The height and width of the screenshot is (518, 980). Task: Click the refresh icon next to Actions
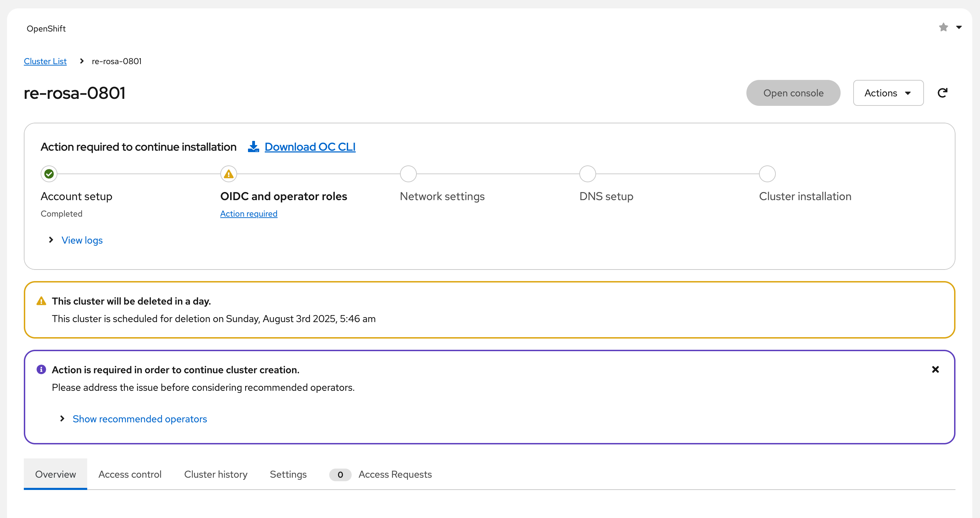point(942,93)
